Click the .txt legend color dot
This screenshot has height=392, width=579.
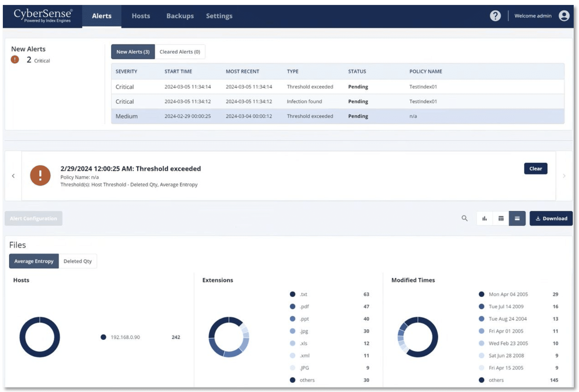[292, 294]
